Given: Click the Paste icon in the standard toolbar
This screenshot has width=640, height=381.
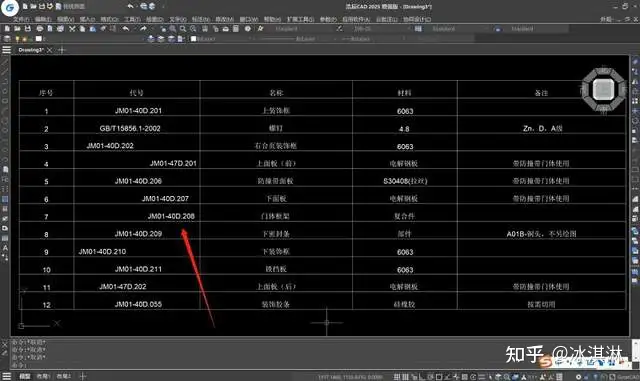Looking at the screenshot, I should coord(93,29).
